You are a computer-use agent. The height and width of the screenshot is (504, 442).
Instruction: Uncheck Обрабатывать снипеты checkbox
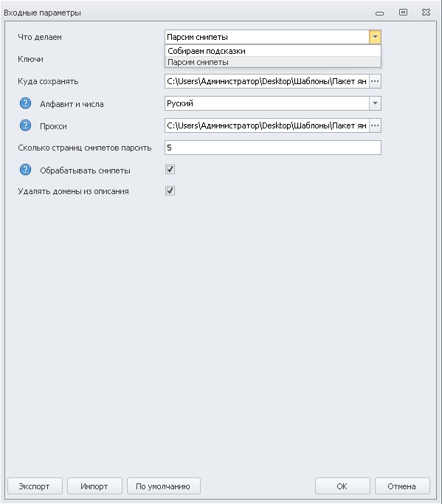[x=170, y=169]
